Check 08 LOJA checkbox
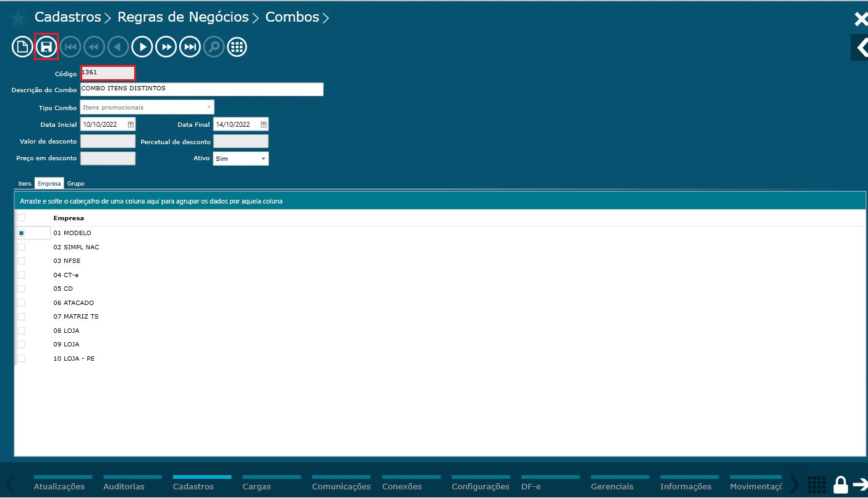Screen dimensions: 868x498 (x=22, y=330)
